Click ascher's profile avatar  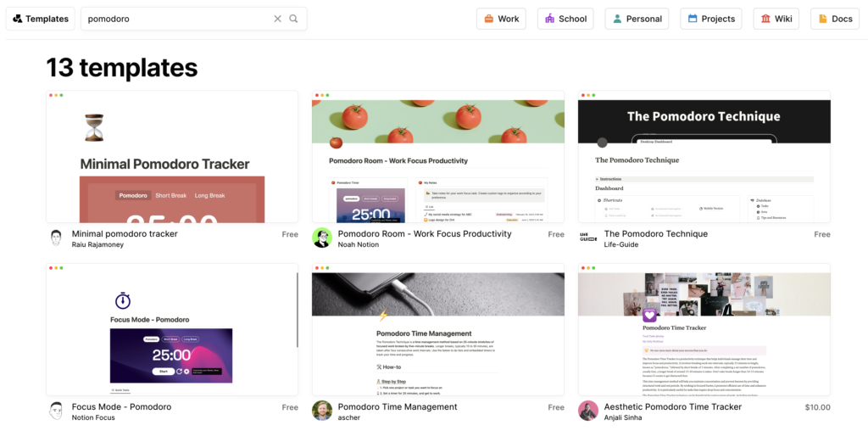click(x=322, y=411)
